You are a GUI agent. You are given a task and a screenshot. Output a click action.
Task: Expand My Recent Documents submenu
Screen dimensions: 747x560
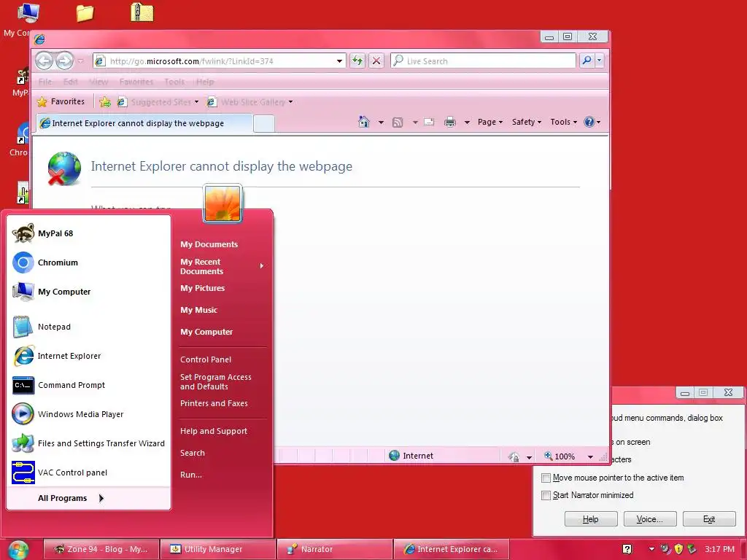[x=222, y=267]
